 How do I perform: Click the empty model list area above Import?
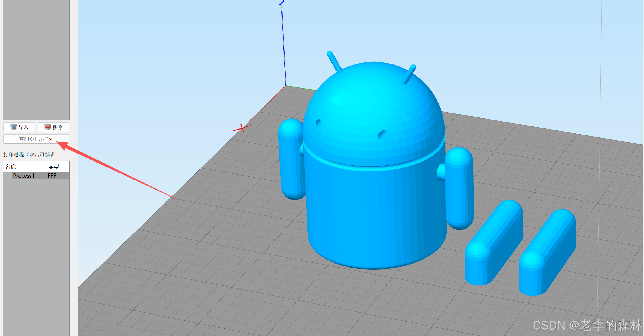[x=36, y=58]
